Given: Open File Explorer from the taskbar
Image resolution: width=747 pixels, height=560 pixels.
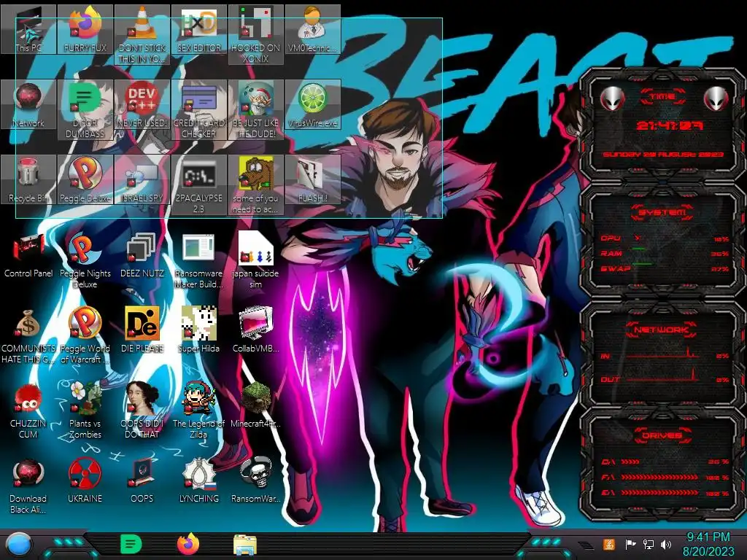Looking at the screenshot, I should point(245,545).
